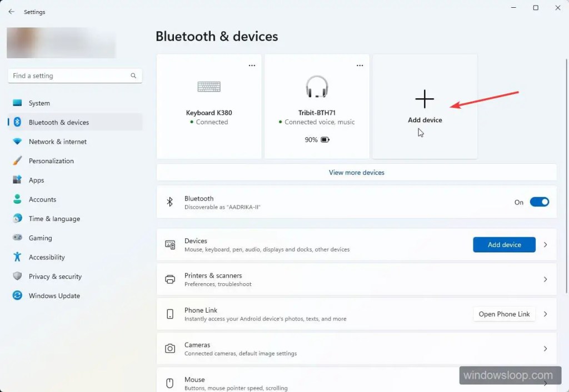Click View more devices link

[x=356, y=173]
